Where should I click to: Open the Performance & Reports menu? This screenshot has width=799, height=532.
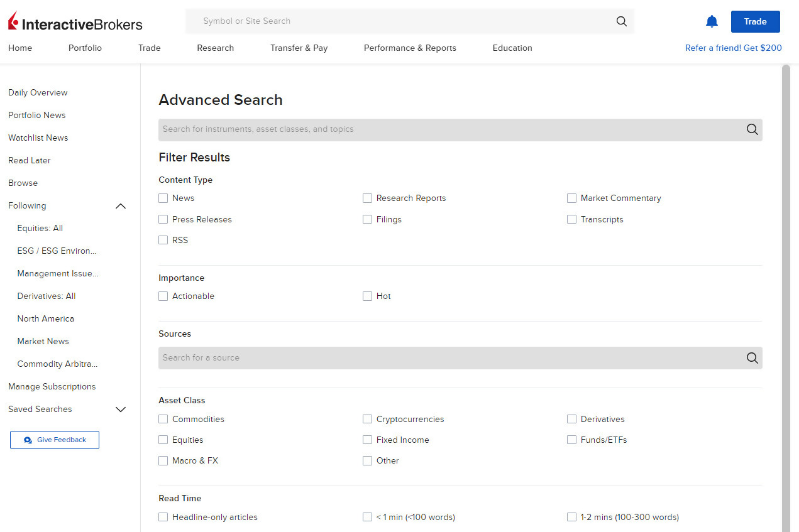tap(409, 48)
